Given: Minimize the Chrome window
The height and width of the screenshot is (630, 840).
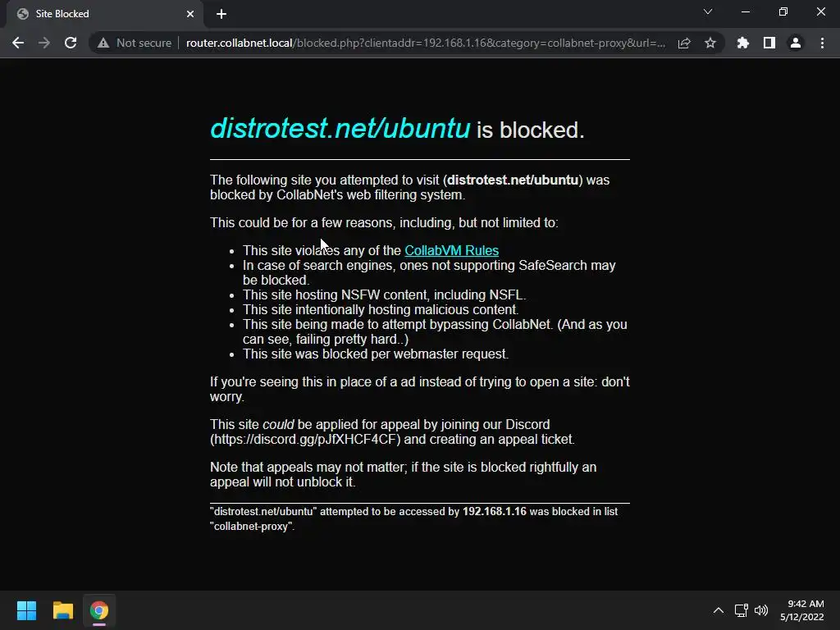Looking at the screenshot, I should (x=745, y=11).
